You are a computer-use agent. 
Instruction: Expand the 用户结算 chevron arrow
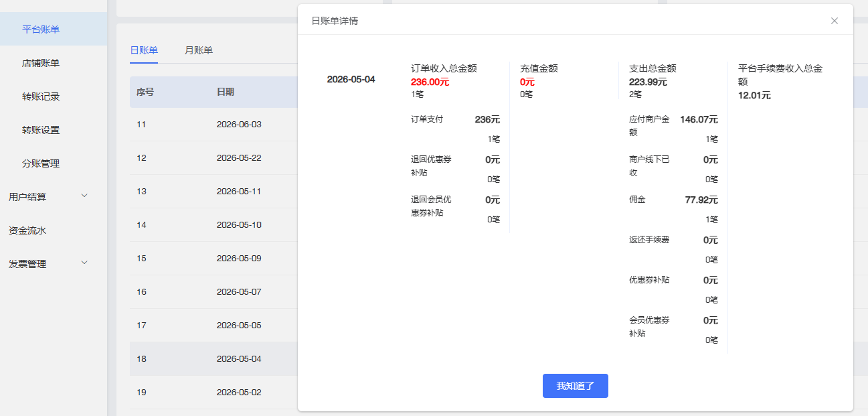click(x=84, y=196)
